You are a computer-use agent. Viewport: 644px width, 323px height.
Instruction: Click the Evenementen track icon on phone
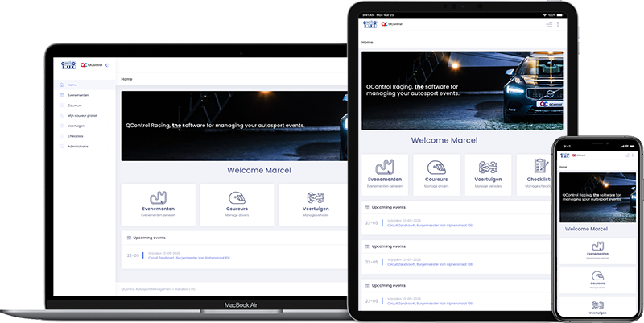[597, 246]
